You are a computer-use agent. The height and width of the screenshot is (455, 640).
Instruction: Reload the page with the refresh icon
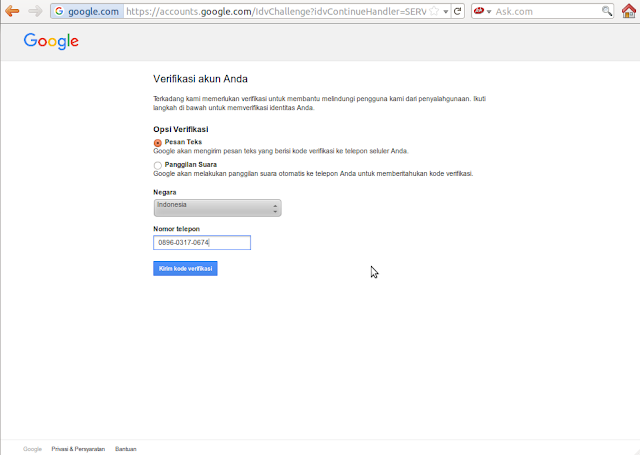(458, 11)
